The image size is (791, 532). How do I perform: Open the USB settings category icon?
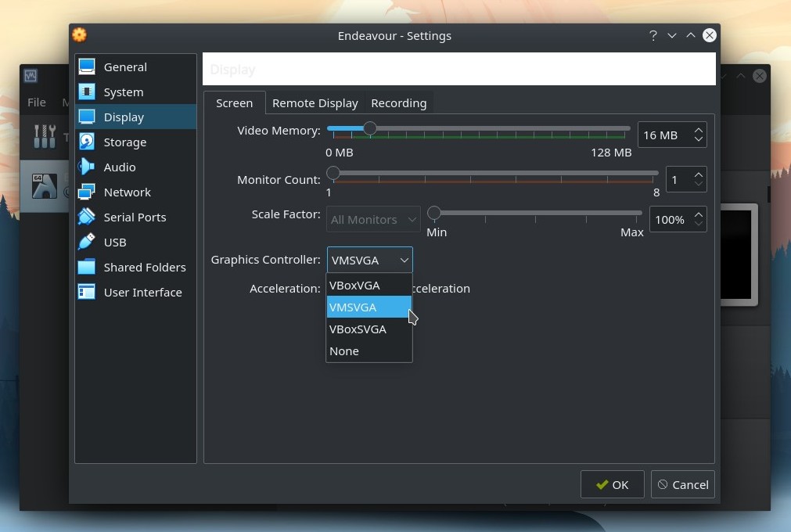tap(87, 242)
